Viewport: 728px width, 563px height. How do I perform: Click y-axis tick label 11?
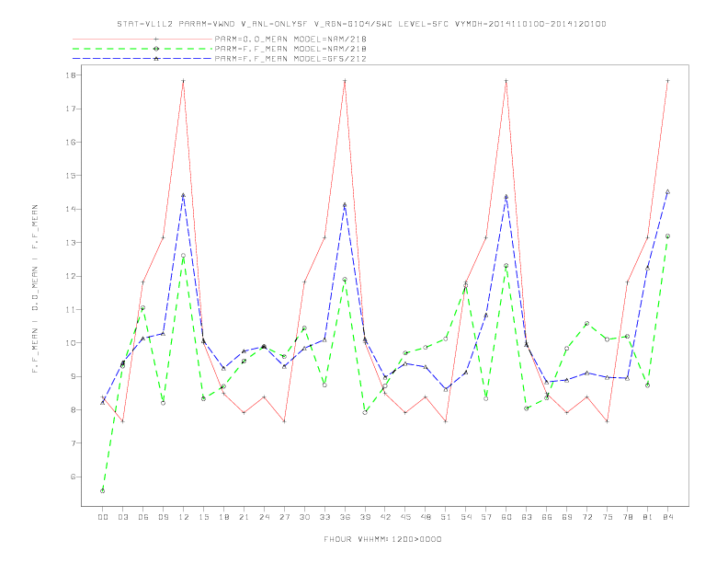pos(70,309)
